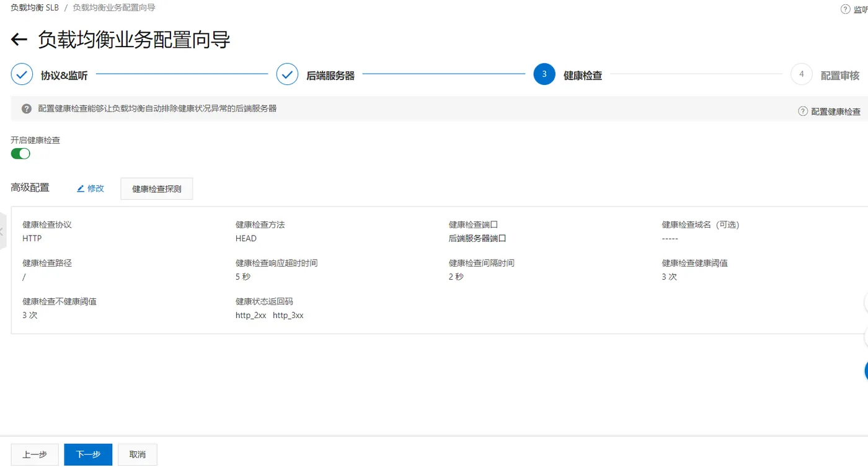Click the help icon at the top right corner
The width and height of the screenshot is (868, 470).
click(x=845, y=9)
